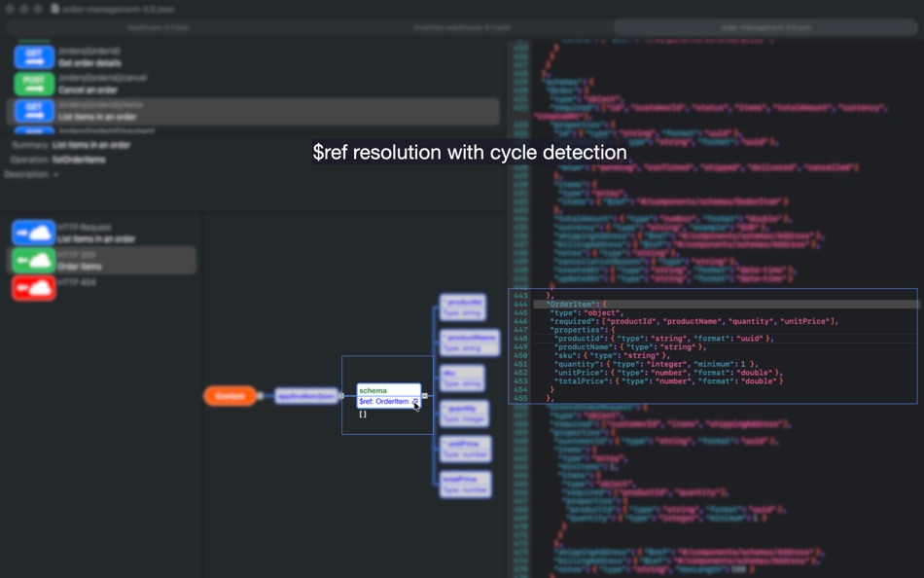Select the green HTTP 200 cloud icon

[x=34, y=260]
